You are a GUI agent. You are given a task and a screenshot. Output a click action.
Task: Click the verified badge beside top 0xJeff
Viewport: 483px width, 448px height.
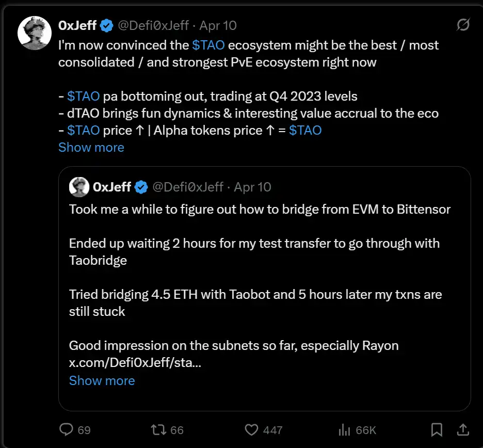coord(107,25)
